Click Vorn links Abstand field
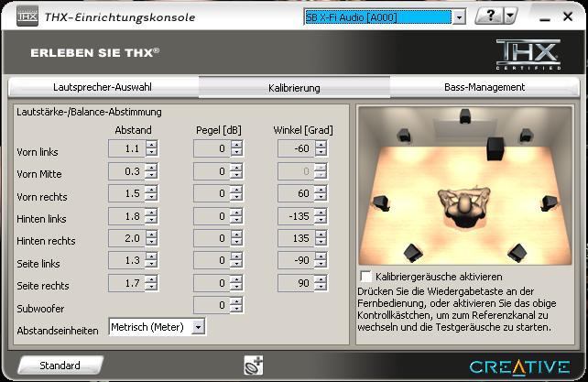 coord(126,148)
